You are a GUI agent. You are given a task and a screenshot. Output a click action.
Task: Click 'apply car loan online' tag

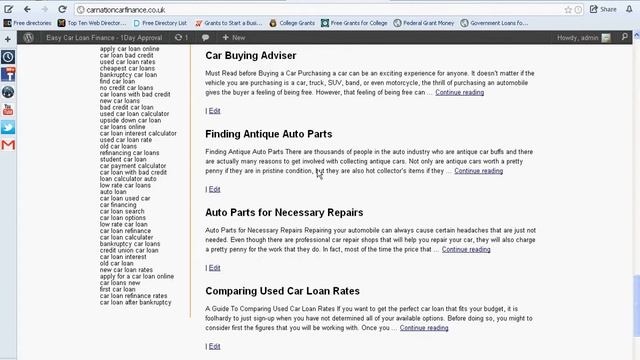click(x=129, y=49)
